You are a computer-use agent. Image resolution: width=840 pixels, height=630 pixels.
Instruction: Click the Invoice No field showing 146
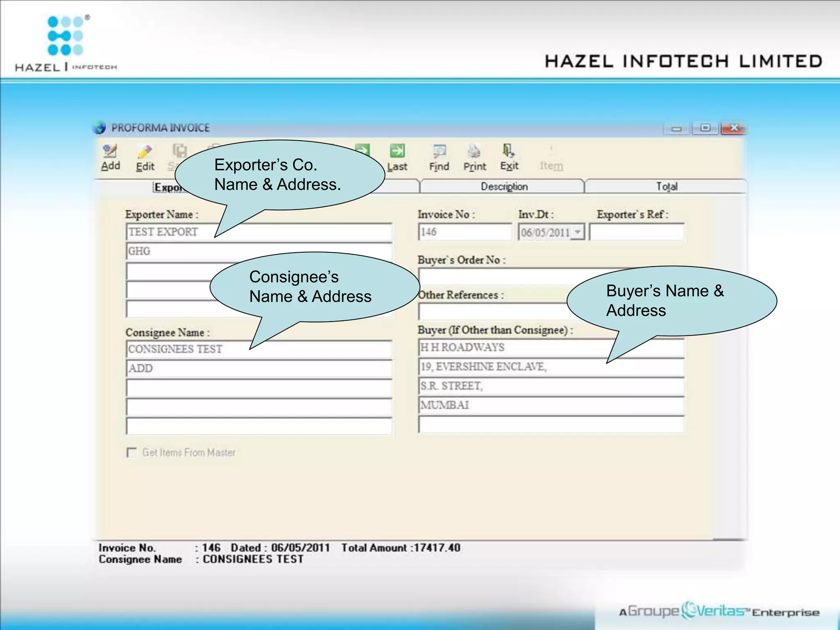(465, 232)
